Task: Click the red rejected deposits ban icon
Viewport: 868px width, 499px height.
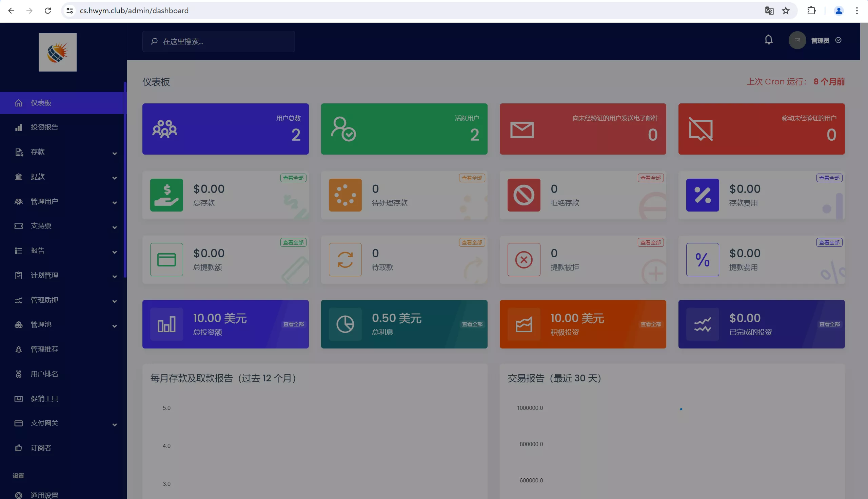Action: [x=524, y=195]
